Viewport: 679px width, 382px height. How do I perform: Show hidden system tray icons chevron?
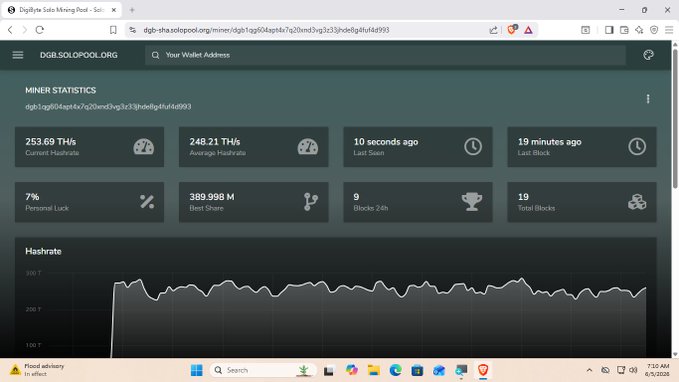[x=589, y=370]
